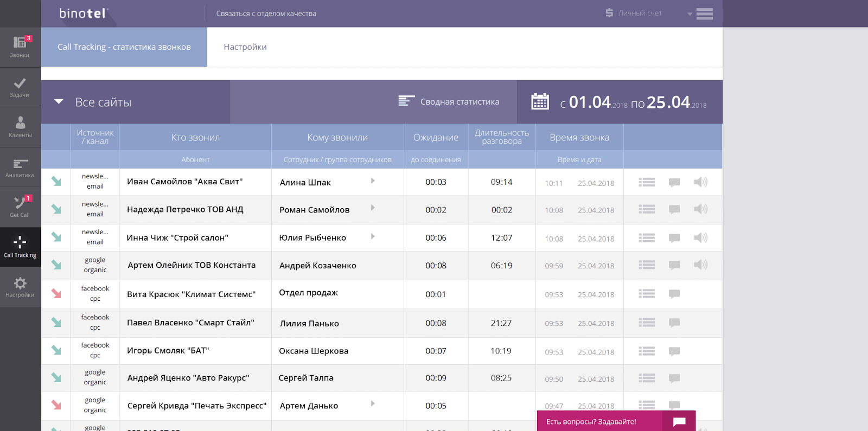Open calendar icon for date range
Image resolution: width=868 pixels, height=431 pixels.
(540, 101)
